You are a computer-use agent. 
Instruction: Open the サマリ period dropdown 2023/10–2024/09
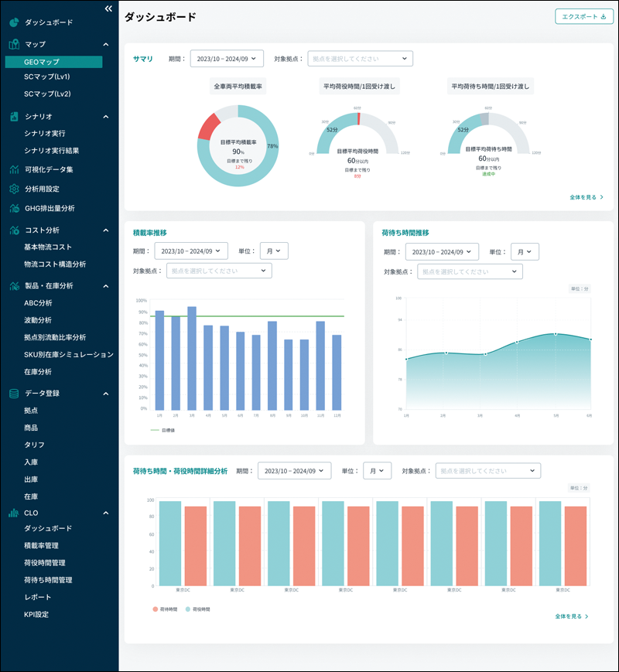pos(227,59)
